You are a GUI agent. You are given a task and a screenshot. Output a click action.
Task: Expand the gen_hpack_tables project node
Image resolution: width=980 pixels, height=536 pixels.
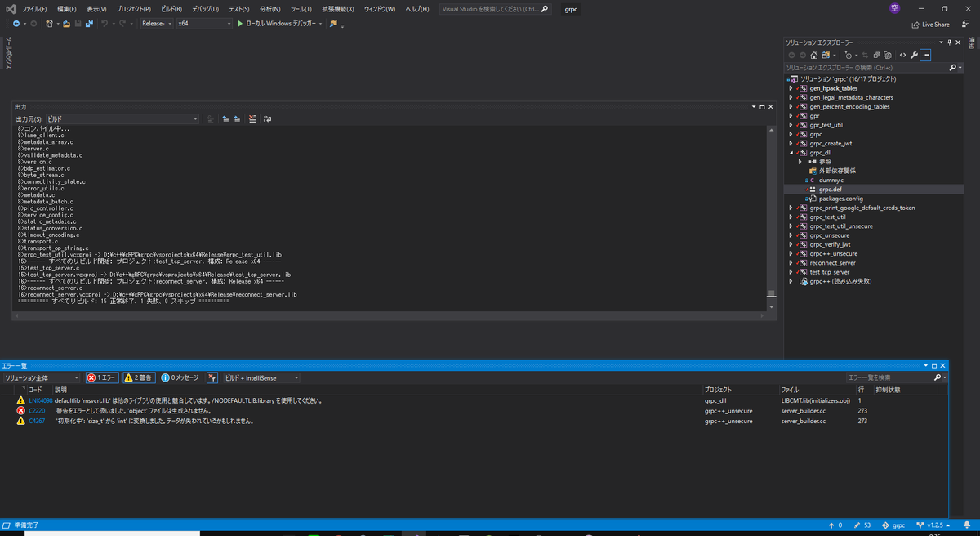791,88
